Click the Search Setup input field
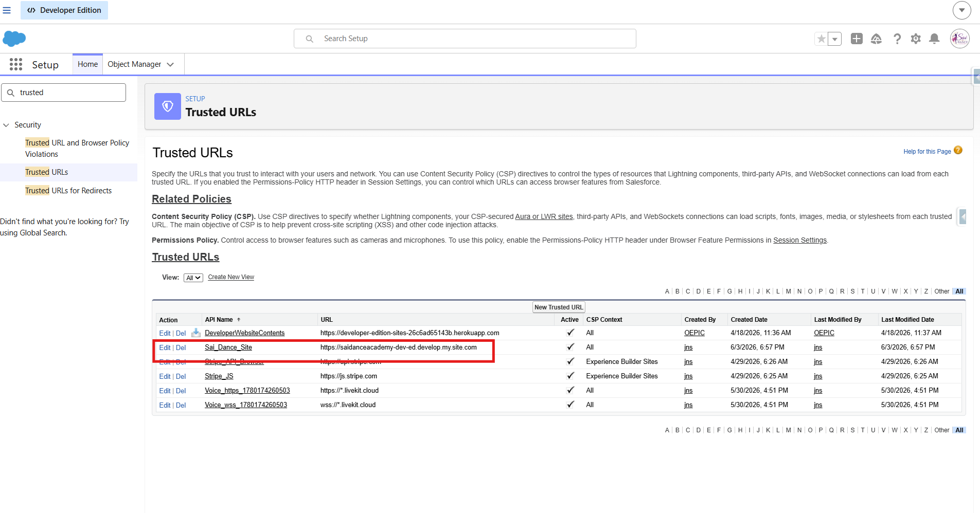This screenshot has width=980, height=513. point(465,39)
